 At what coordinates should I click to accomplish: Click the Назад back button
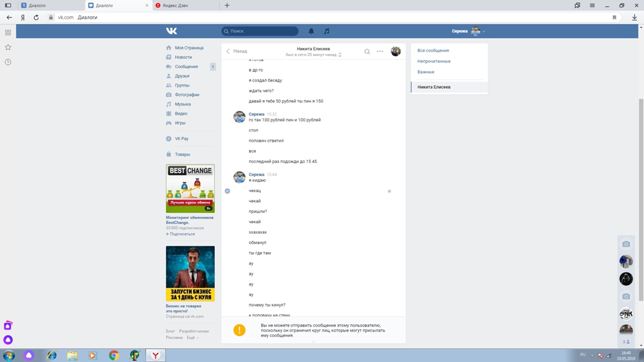coord(236,51)
